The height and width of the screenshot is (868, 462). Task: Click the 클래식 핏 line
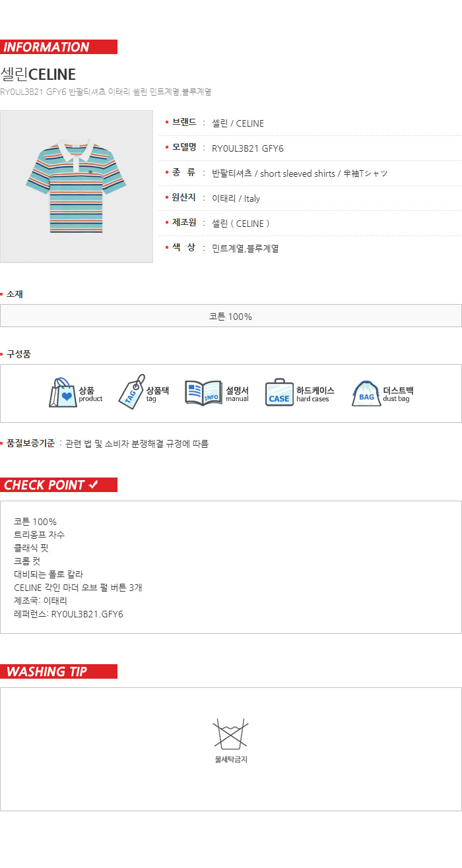31,548
